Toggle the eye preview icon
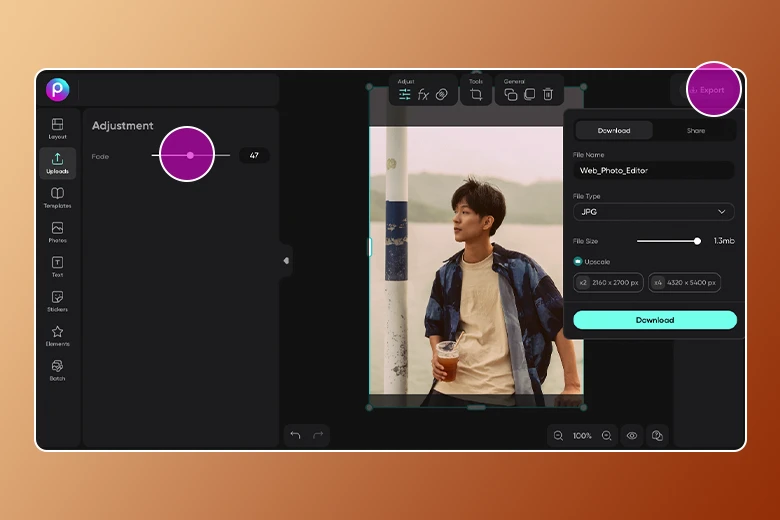780x520 pixels. (631, 436)
